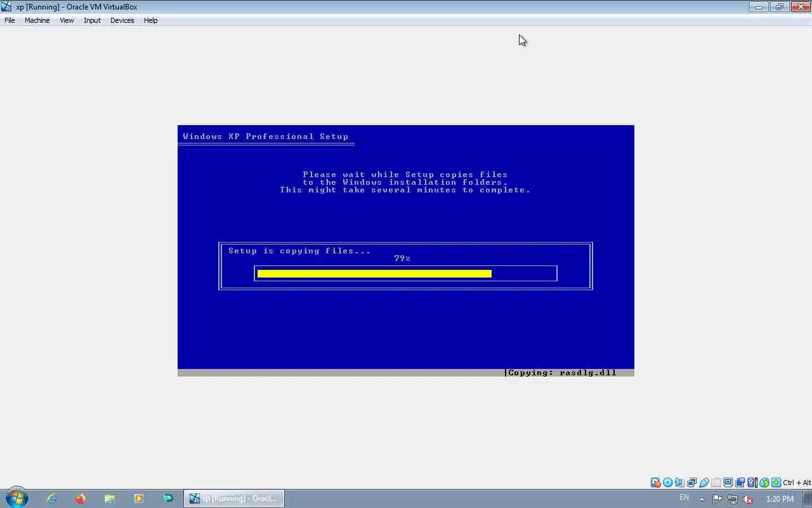Viewport: 812px width, 508px height.
Task: Select the xp [Running] taskbar button
Action: coord(234,498)
